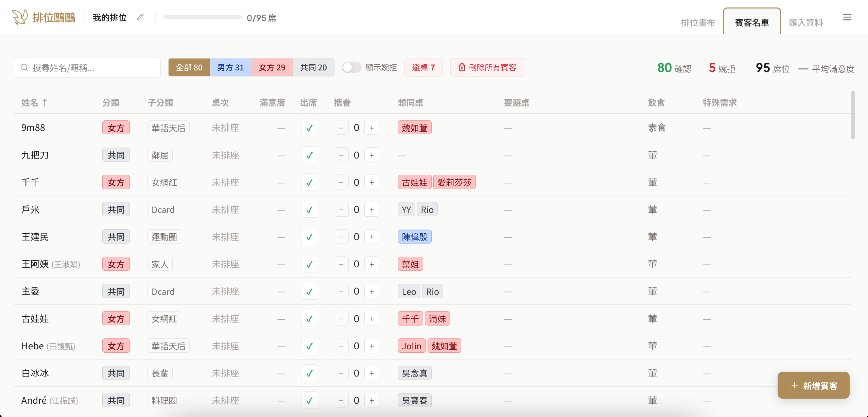Sort by 姓名 column header arrow
The width and height of the screenshot is (868, 417).
click(x=45, y=102)
